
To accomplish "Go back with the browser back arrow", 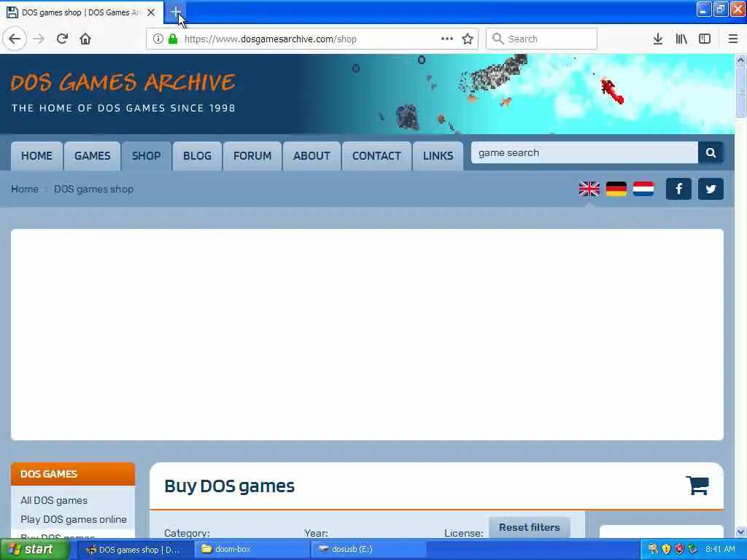I will pyautogui.click(x=15, y=39).
